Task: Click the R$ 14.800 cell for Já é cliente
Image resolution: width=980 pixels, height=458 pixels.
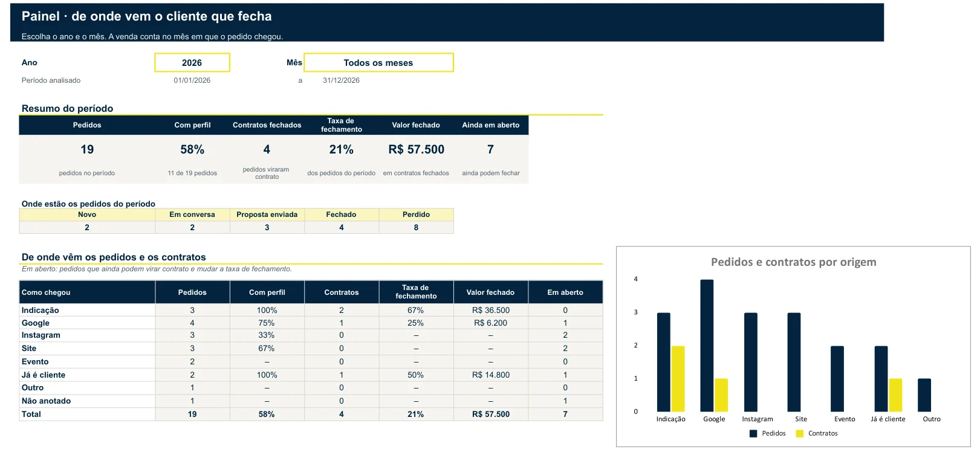Action: [491, 375]
